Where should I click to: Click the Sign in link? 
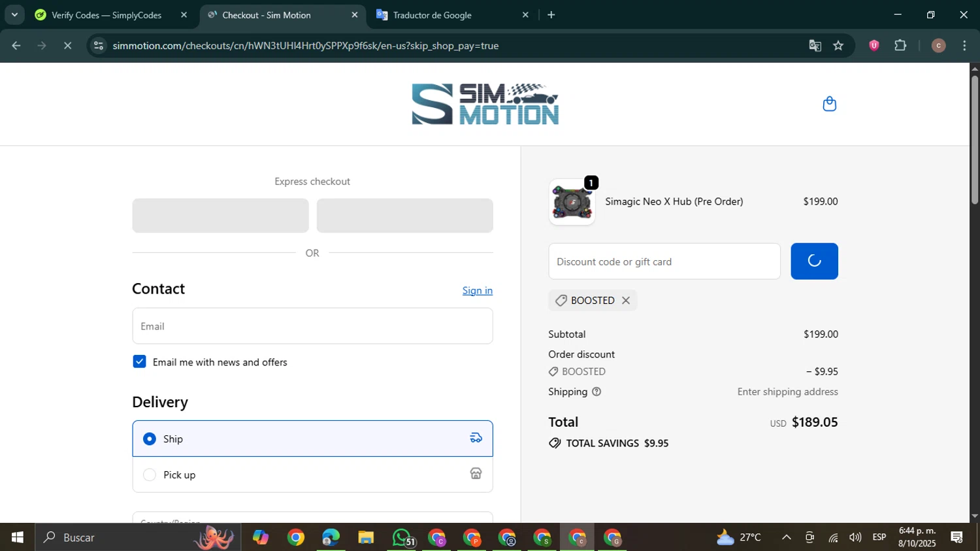[x=478, y=291]
